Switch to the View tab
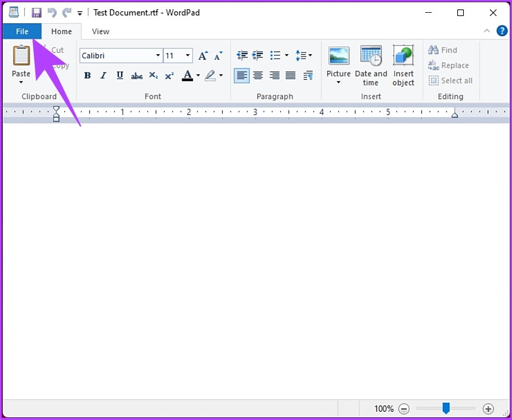 (100, 32)
